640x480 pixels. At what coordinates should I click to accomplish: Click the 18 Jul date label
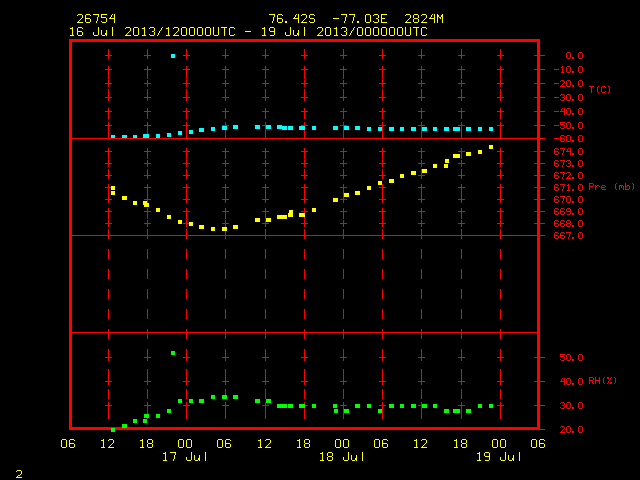342,457
